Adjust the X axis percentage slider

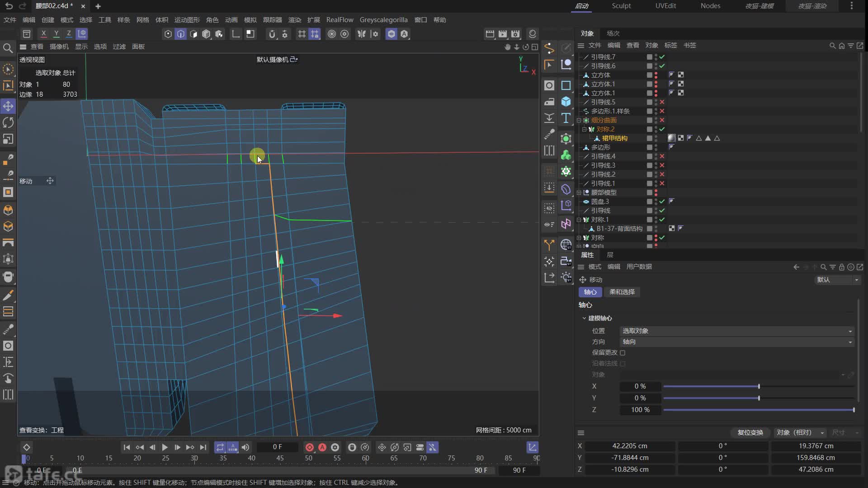click(x=759, y=386)
